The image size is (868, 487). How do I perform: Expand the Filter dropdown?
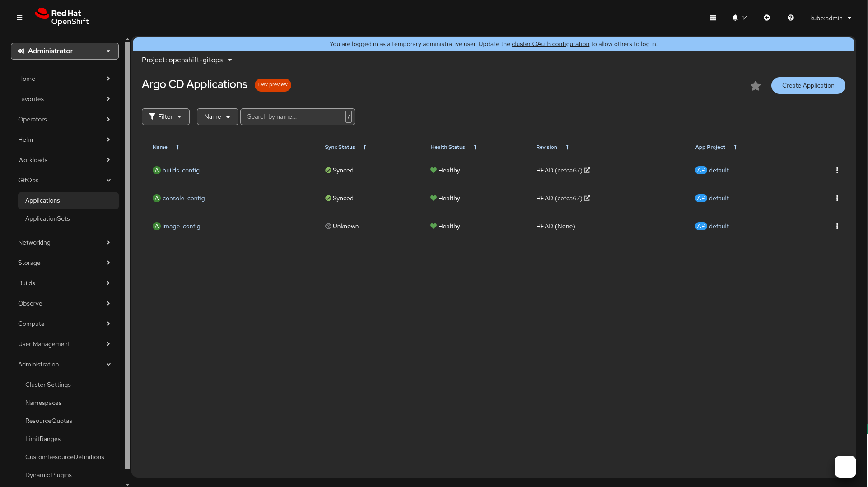coord(165,117)
